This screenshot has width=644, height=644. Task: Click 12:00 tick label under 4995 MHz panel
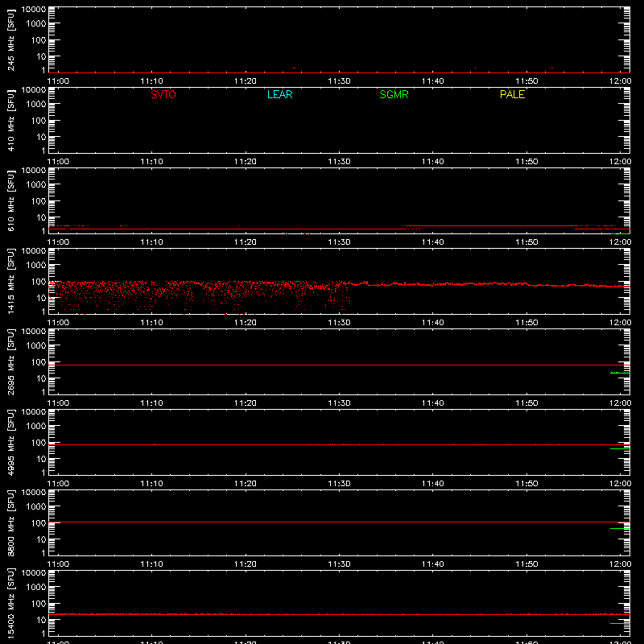(620, 484)
